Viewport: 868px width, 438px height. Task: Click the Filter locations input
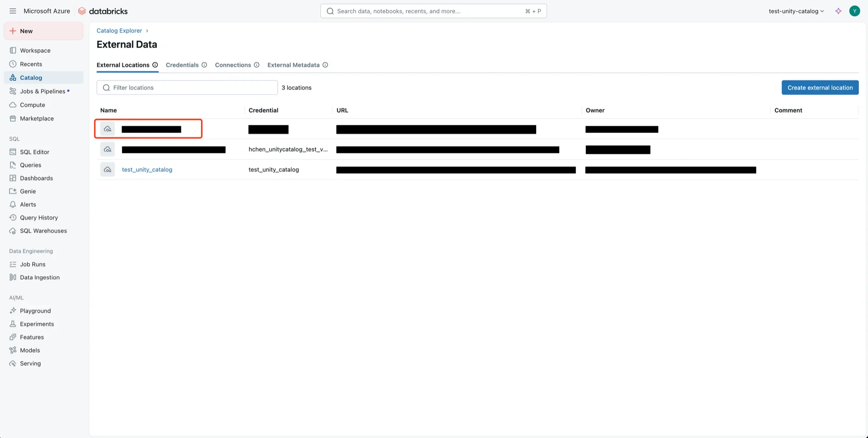[x=187, y=87]
